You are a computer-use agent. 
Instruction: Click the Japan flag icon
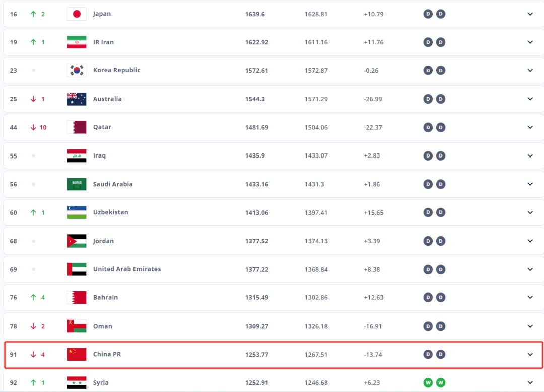click(76, 14)
